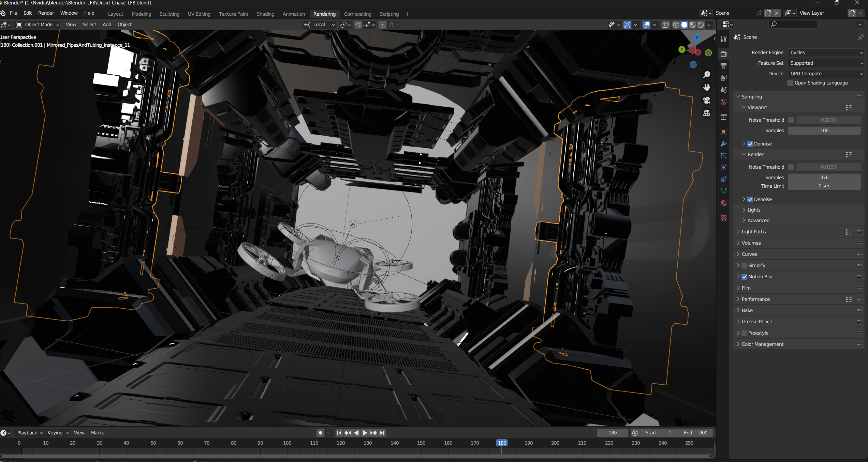Open the Output properties printer tab icon
The image size is (868, 462).
pyautogui.click(x=723, y=65)
